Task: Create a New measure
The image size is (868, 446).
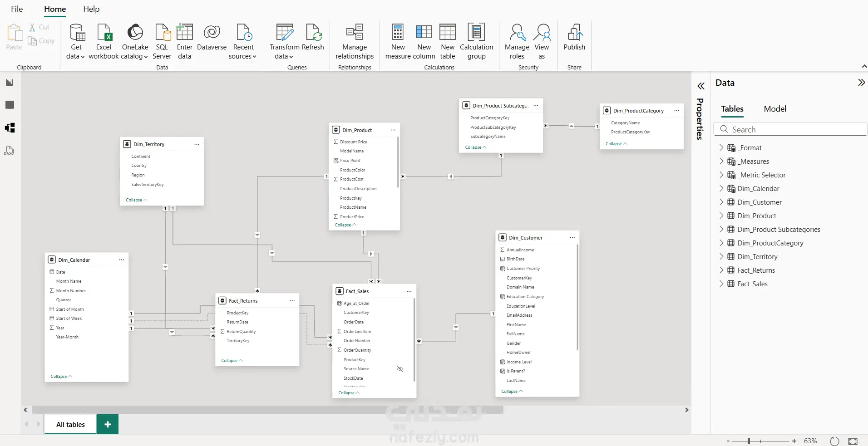Action: 398,41
